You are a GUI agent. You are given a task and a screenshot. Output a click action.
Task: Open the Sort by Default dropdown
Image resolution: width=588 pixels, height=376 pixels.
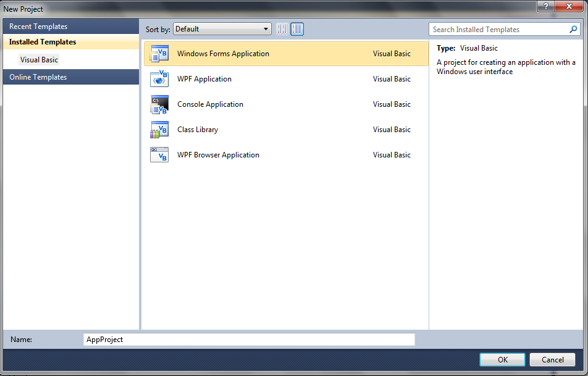coord(222,29)
